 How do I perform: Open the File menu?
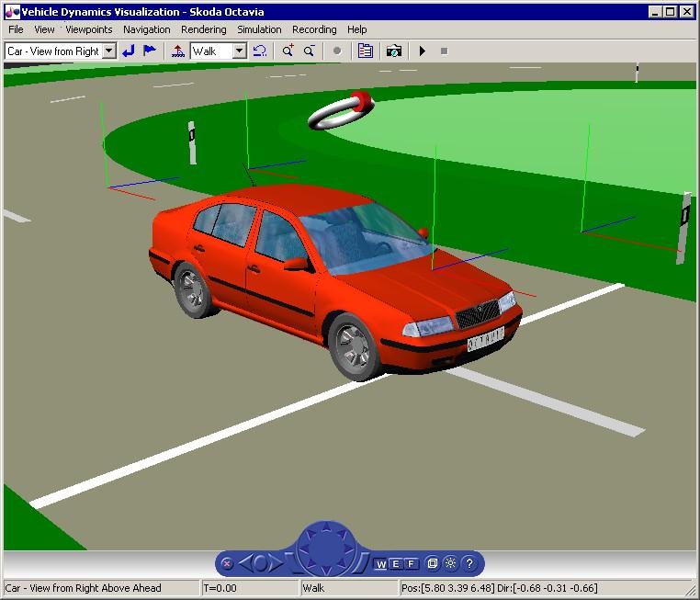coord(16,29)
